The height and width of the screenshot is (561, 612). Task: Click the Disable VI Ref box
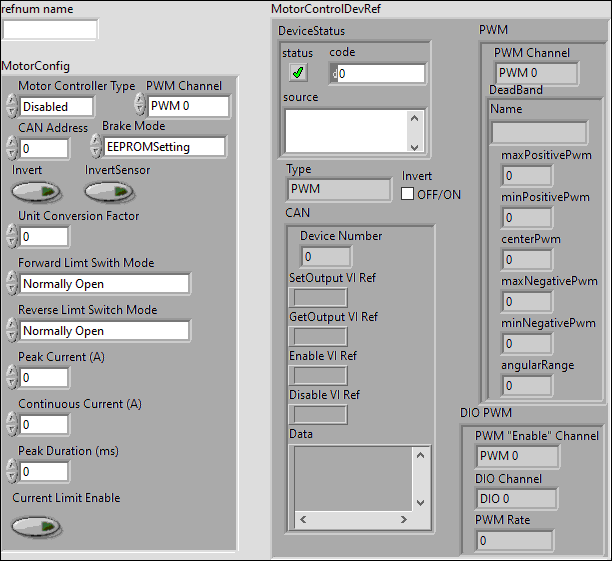point(318,414)
